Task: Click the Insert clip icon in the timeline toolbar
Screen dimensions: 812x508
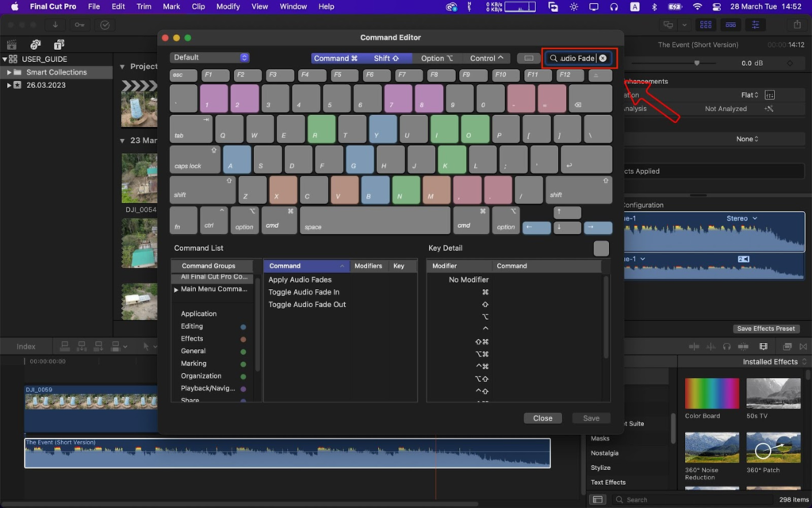Action: tap(82, 346)
